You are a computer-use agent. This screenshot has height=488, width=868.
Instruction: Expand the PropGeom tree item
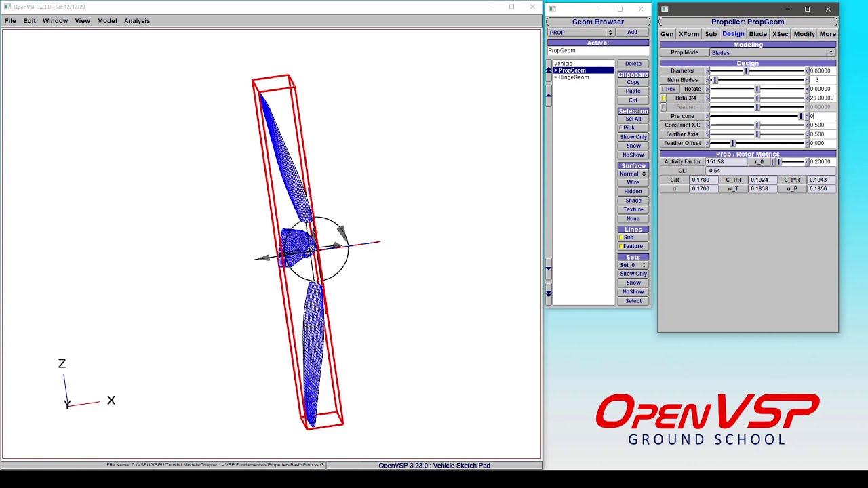pos(556,70)
